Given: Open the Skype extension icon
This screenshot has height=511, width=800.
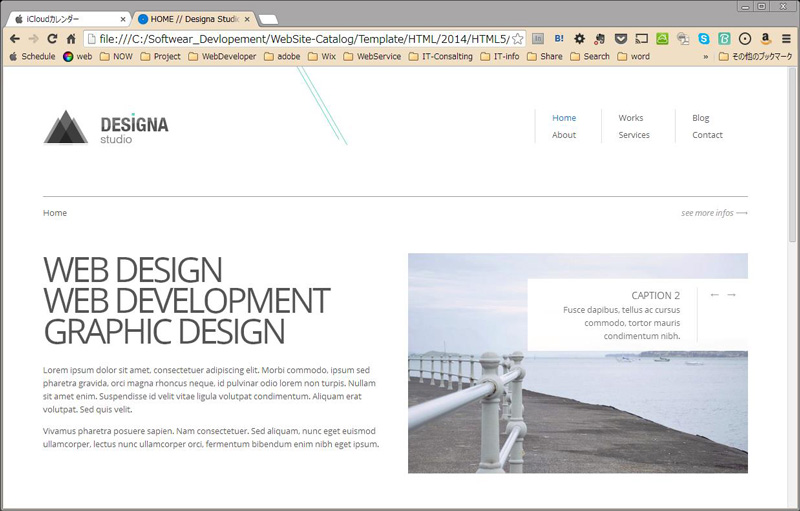Looking at the screenshot, I should point(704,38).
